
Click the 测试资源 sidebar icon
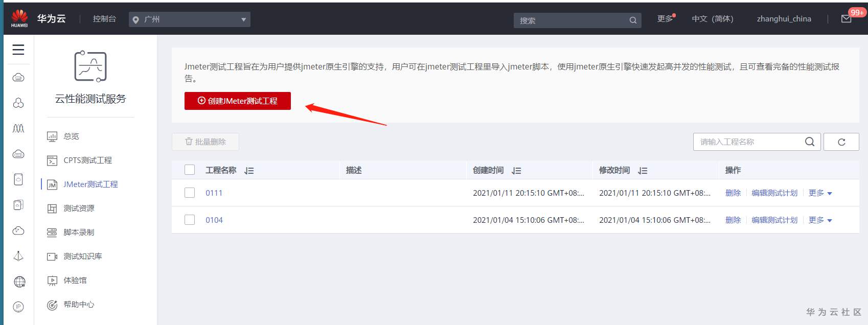[x=52, y=208]
